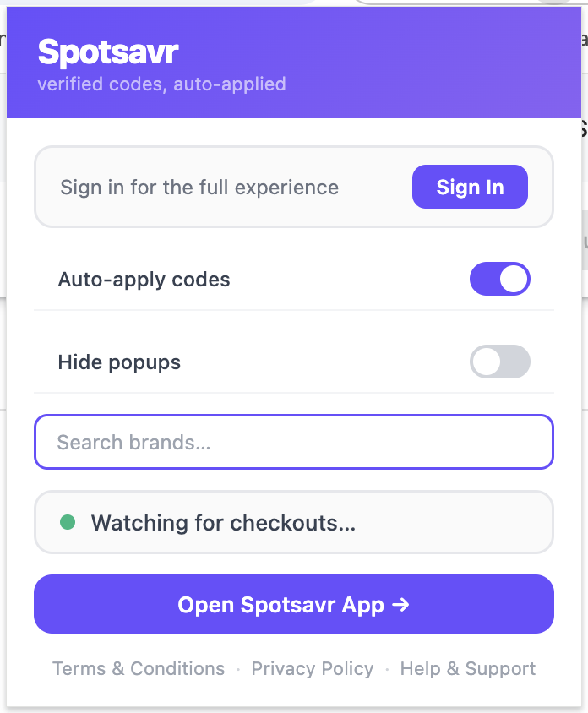
Task: Click the dot separator before Help & Support
Action: coord(387,669)
